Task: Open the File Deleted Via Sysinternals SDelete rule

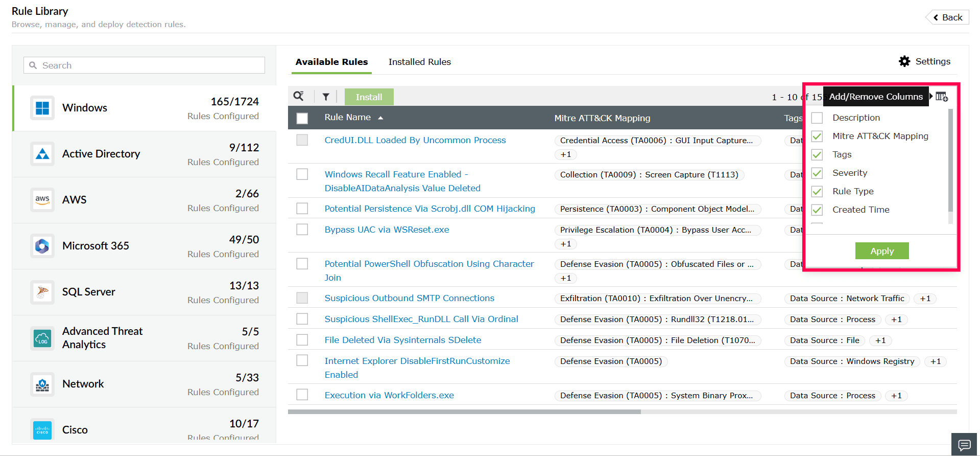Action: (403, 340)
